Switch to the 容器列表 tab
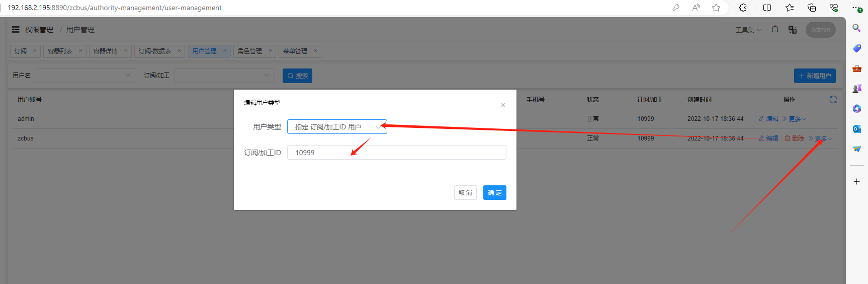This screenshot has height=284, width=868. point(60,51)
